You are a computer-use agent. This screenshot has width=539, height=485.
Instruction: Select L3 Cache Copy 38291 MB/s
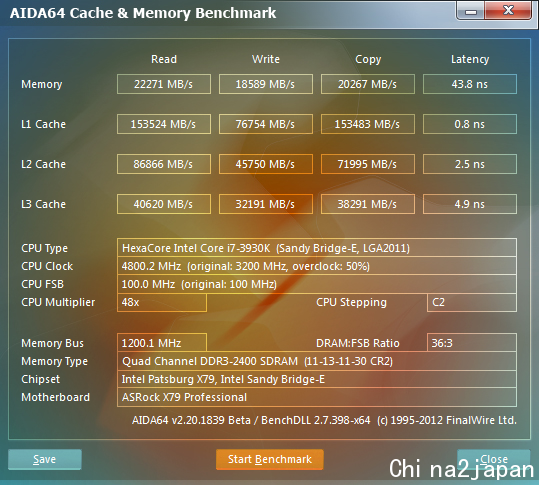point(368,204)
